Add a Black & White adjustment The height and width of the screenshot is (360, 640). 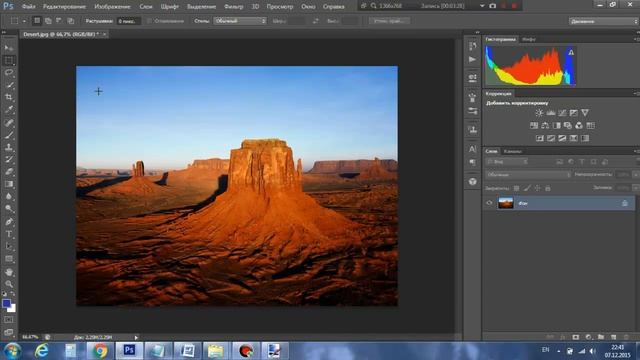point(556,125)
